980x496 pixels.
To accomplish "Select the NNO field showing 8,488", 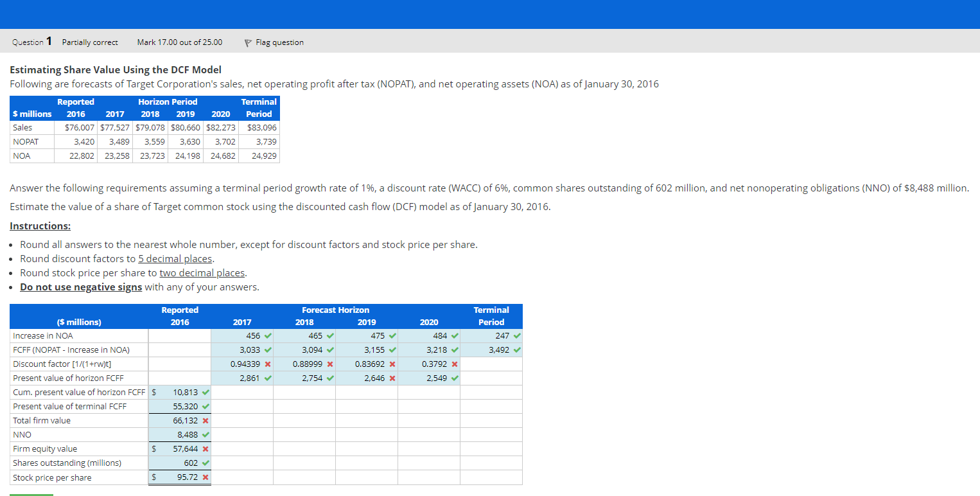I will pyautogui.click(x=180, y=434).
